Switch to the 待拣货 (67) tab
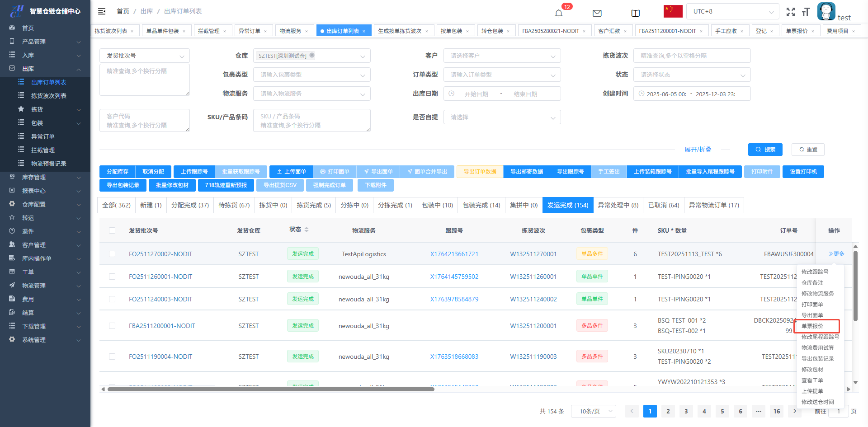This screenshot has width=868, height=427. click(x=234, y=205)
